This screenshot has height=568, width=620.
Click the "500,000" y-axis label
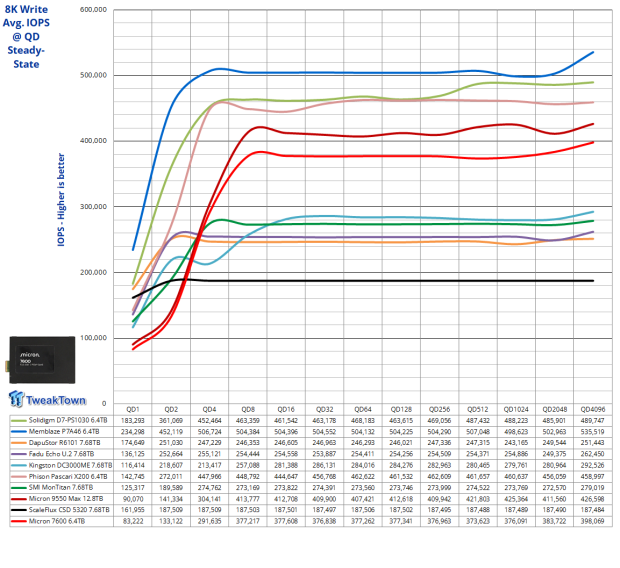[93, 75]
